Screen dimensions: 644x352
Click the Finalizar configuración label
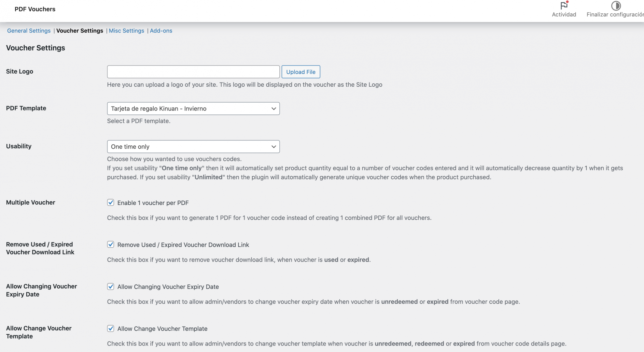coord(615,14)
